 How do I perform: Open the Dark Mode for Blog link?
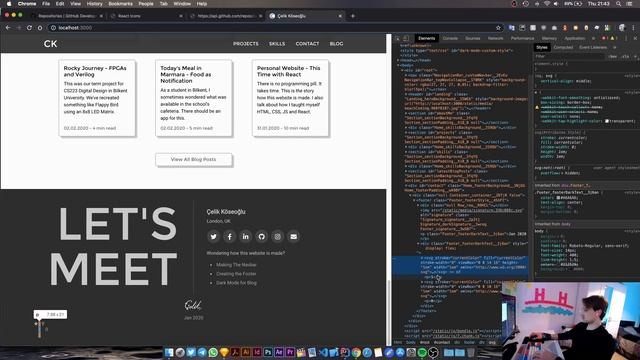[236, 283]
